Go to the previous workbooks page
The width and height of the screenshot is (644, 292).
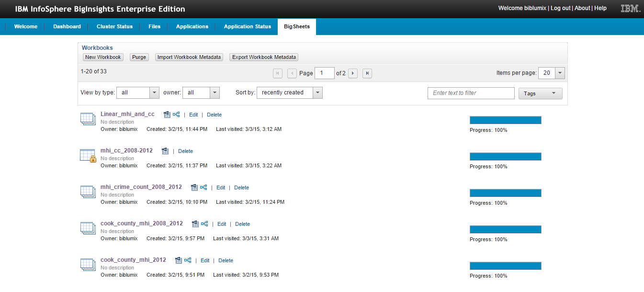(292, 73)
